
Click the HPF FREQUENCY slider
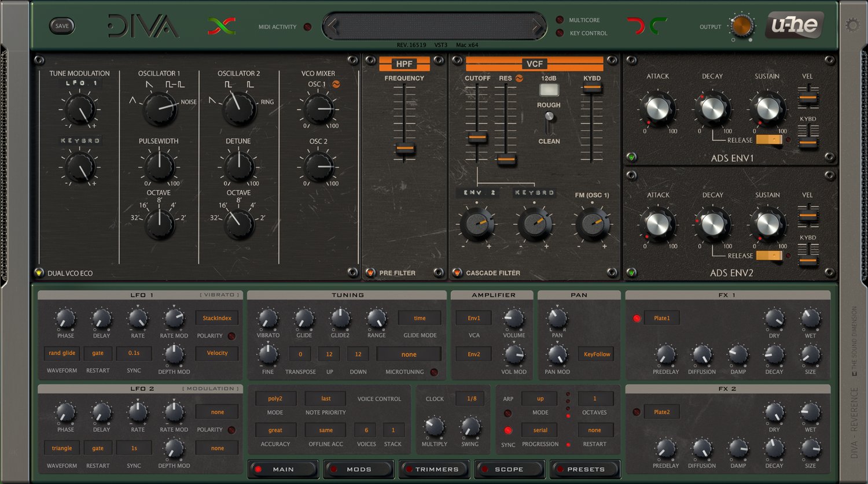click(x=404, y=149)
